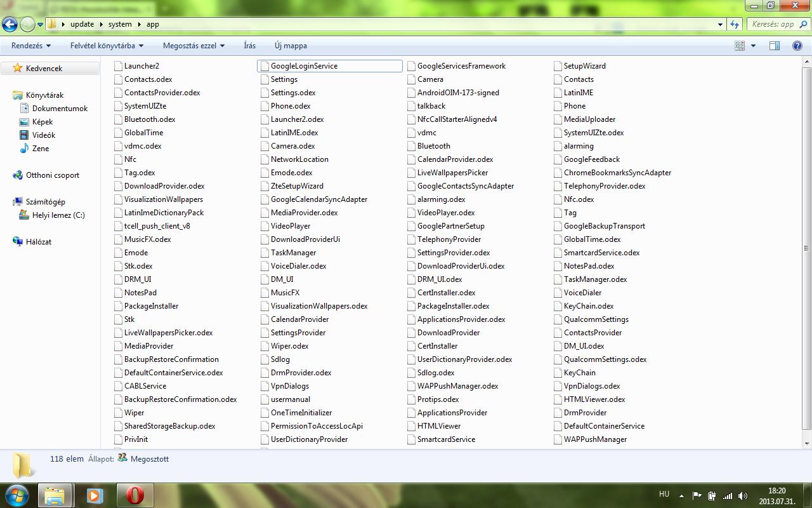Click the volume speaker tray icon
This screenshot has height=508, width=812.
click(743, 495)
